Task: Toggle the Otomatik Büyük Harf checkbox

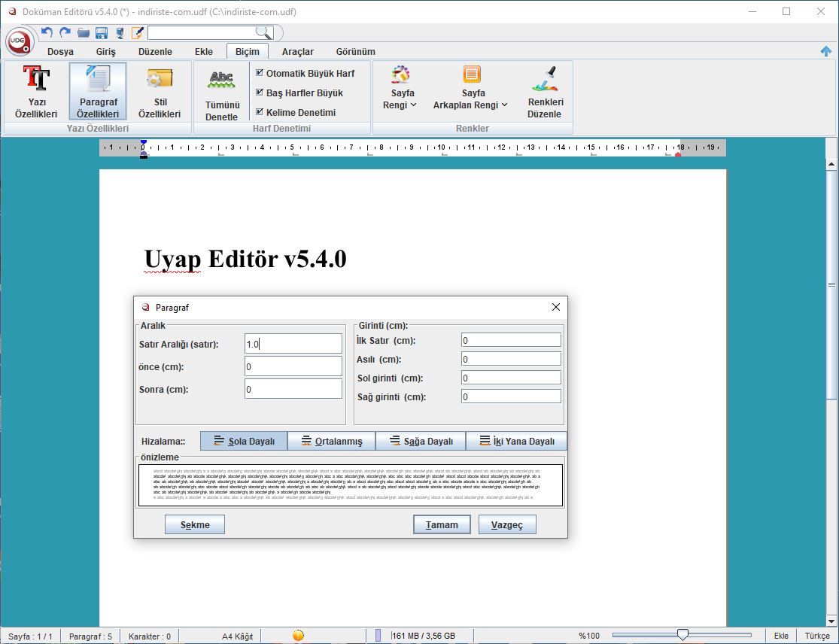Action: pyautogui.click(x=260, y=73)
